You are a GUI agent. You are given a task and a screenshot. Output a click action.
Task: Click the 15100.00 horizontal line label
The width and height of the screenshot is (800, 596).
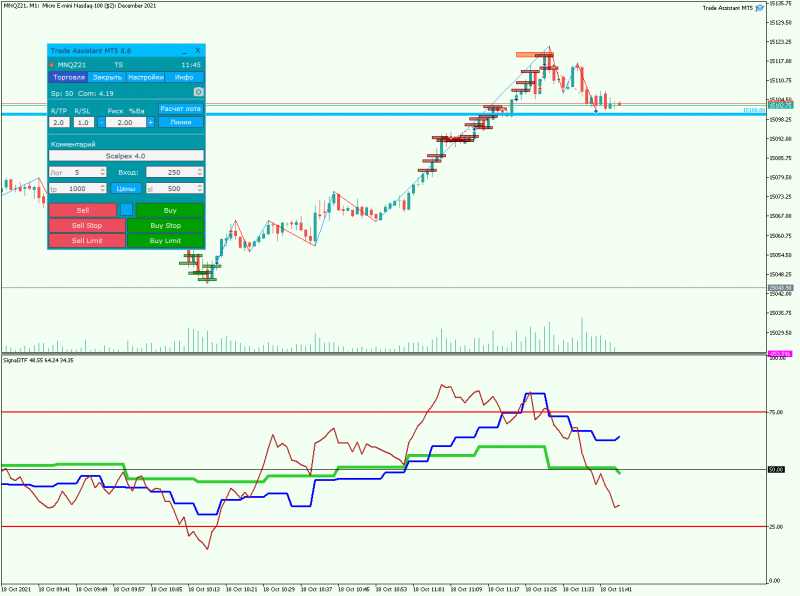[x=754, y=110]
